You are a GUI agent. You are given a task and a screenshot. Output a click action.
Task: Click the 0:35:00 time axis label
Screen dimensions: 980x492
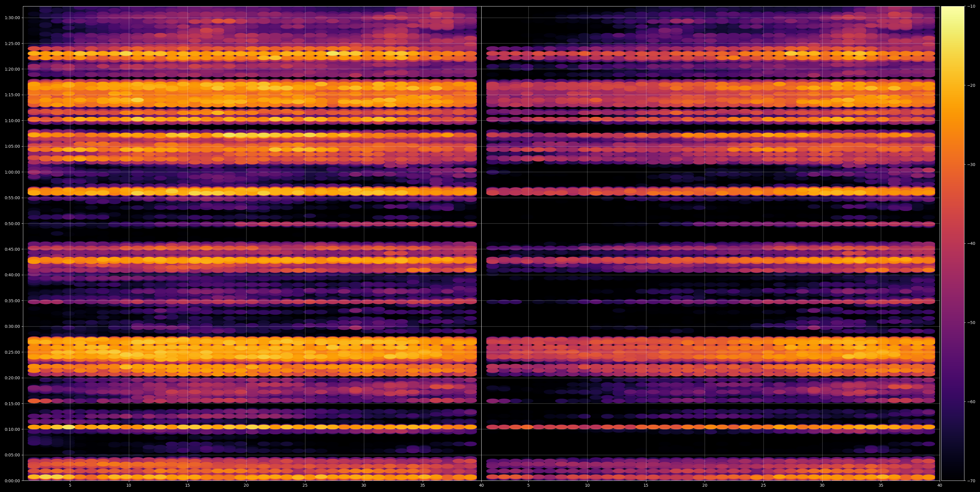click(13, 301)
